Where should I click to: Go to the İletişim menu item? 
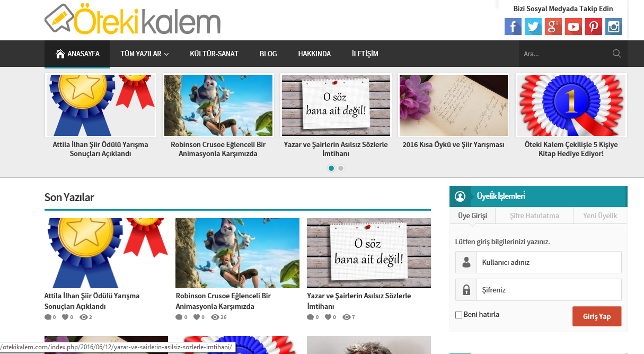[x=365, y=54]
